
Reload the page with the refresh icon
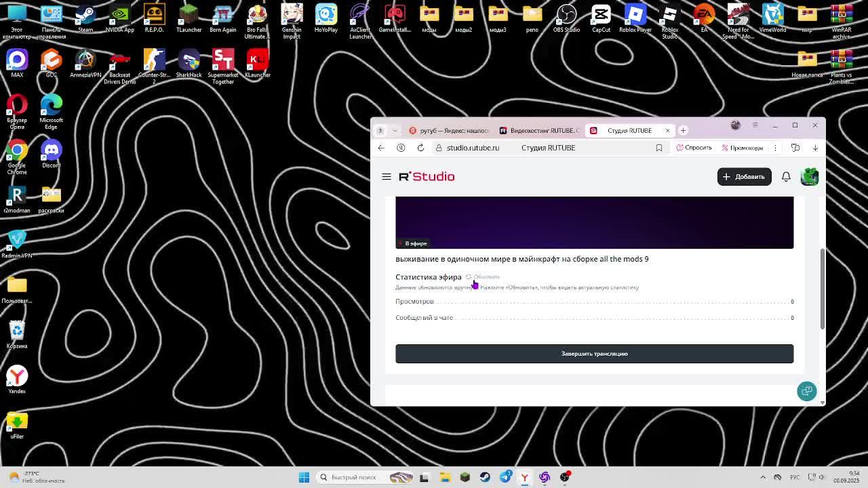click(420, 148)
